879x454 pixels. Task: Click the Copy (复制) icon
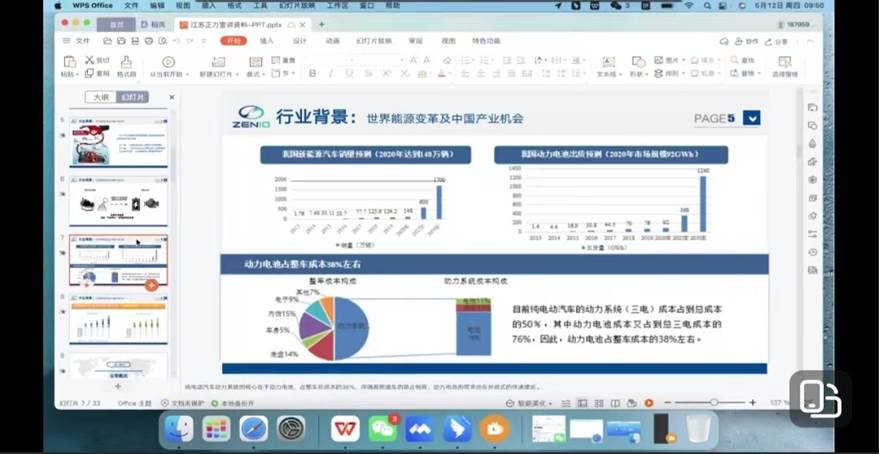[89, 73]
